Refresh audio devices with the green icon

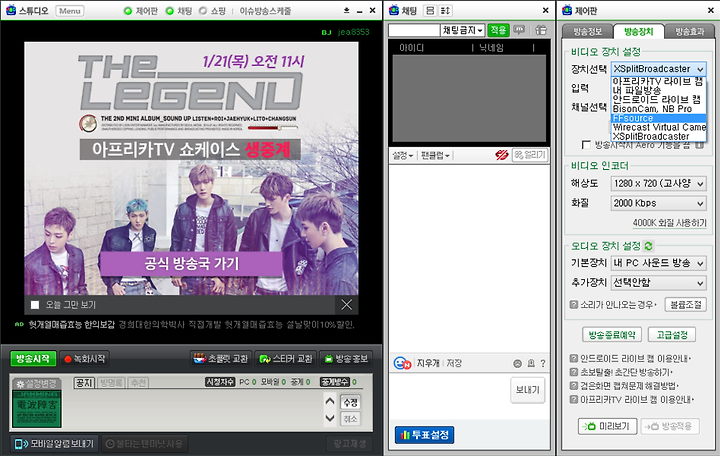pos(648,246)
